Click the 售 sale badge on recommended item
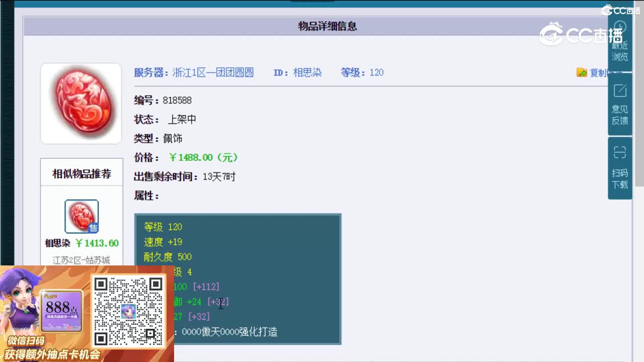Image resolution: width=644 pixels, height=362 pixels. [93, 226]
